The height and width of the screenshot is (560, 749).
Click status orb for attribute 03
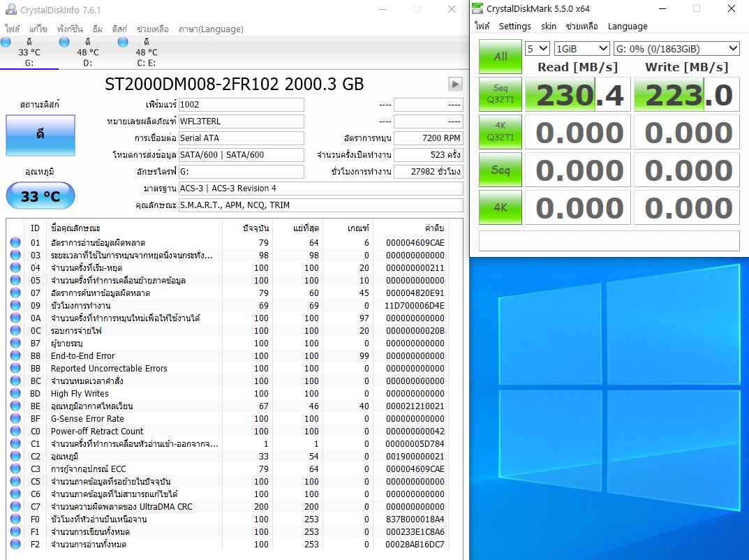pyautogui.click(x=15, y=255)
